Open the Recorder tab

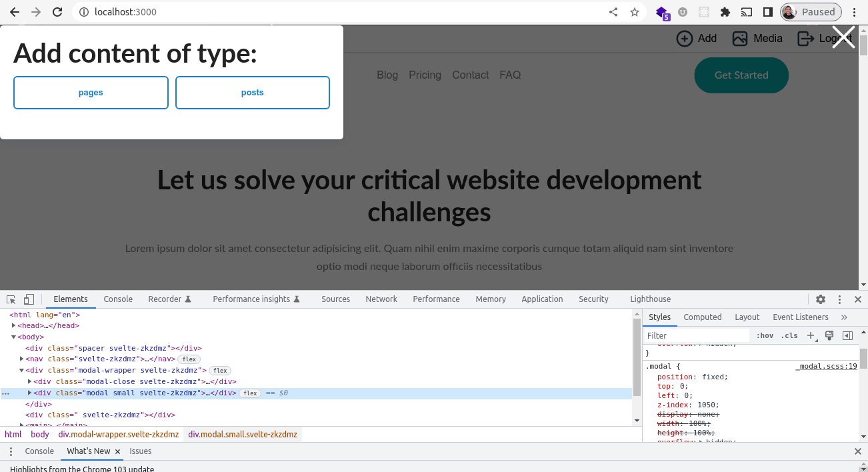[170, 299]
